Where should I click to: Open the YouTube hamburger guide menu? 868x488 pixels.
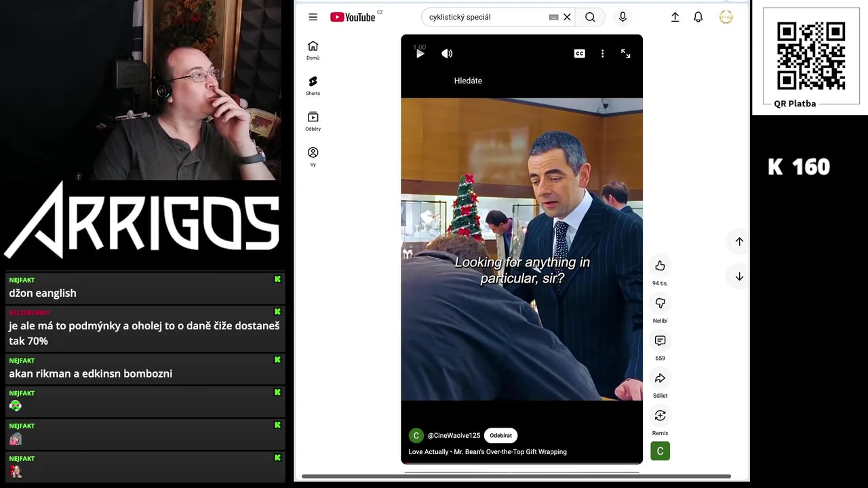tap(313, 17)
